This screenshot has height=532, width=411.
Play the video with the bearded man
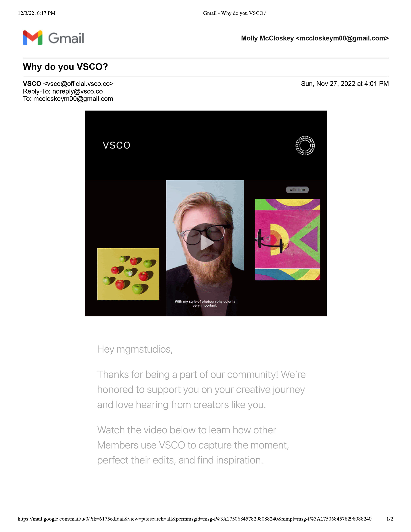[205, 243]
